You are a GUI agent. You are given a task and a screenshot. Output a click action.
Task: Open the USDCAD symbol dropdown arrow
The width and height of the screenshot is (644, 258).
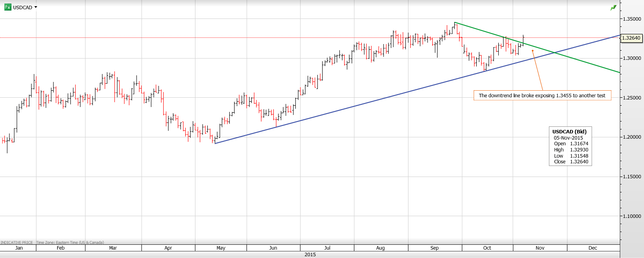coord(36,7)
